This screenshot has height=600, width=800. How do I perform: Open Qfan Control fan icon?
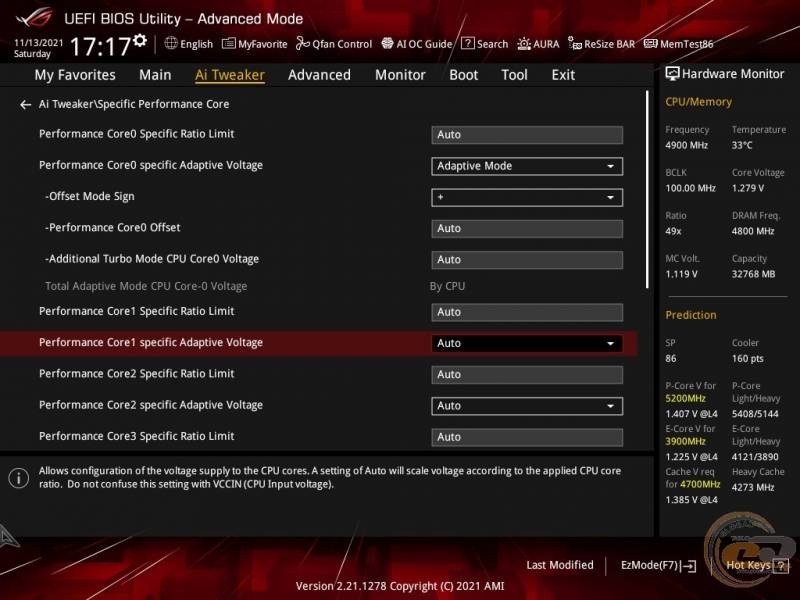coord(303,43)
